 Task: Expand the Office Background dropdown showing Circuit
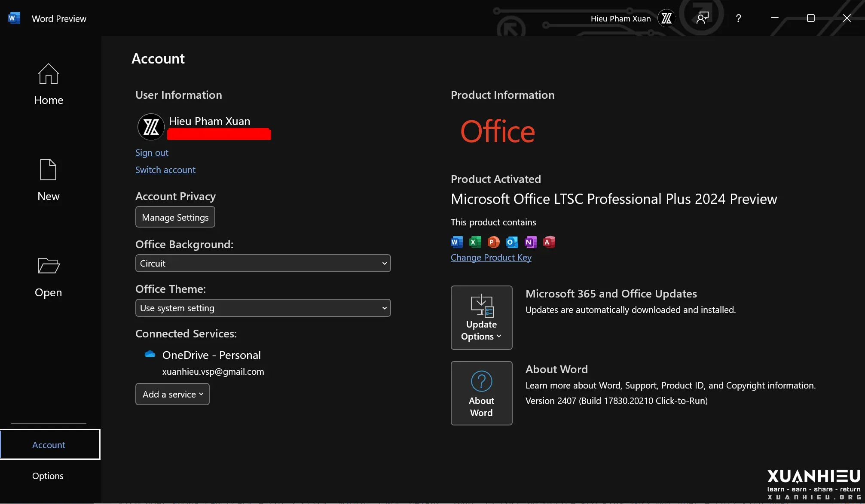pos(263,263)
